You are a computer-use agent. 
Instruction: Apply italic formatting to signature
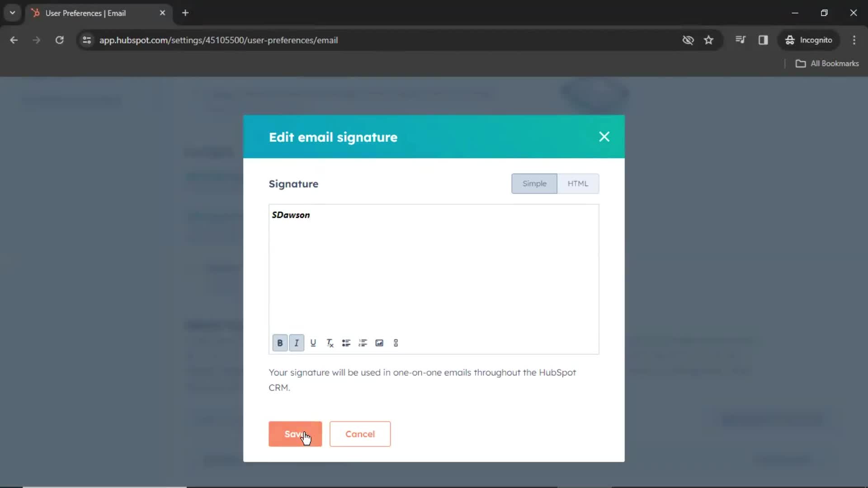tap(297, 343)
